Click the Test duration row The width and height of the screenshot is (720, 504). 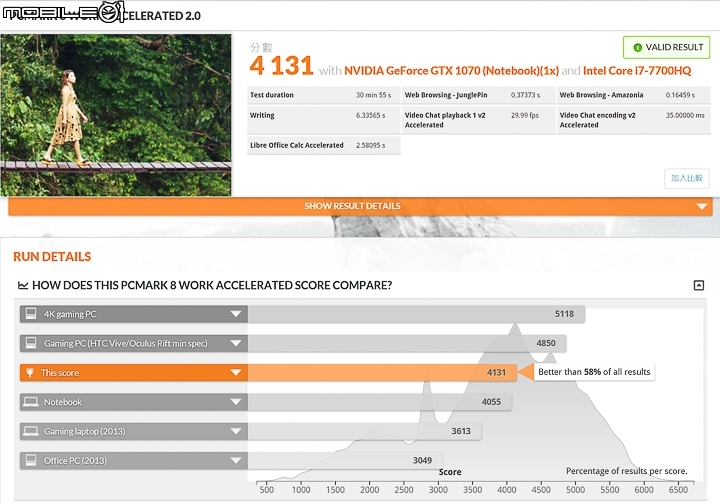pos(324,95)
